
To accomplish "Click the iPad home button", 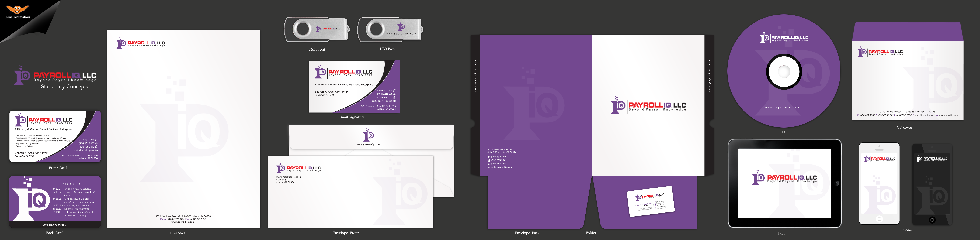I will [837, 183].
